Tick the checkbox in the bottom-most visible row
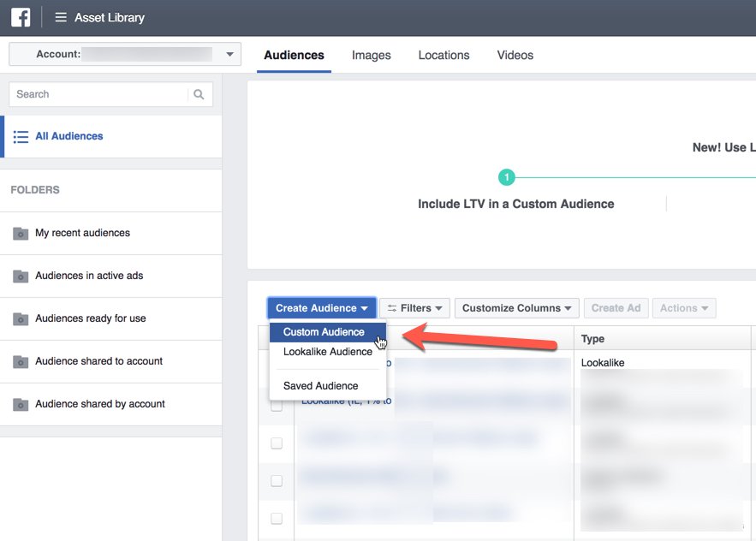The image size is (756, 541). (277, 519)
